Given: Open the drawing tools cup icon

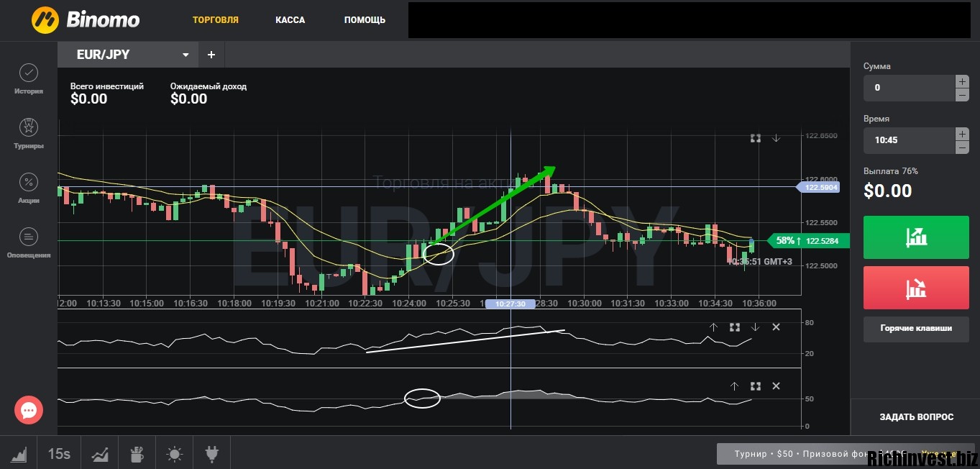Looking at the screenshot, I should point(137,454).
